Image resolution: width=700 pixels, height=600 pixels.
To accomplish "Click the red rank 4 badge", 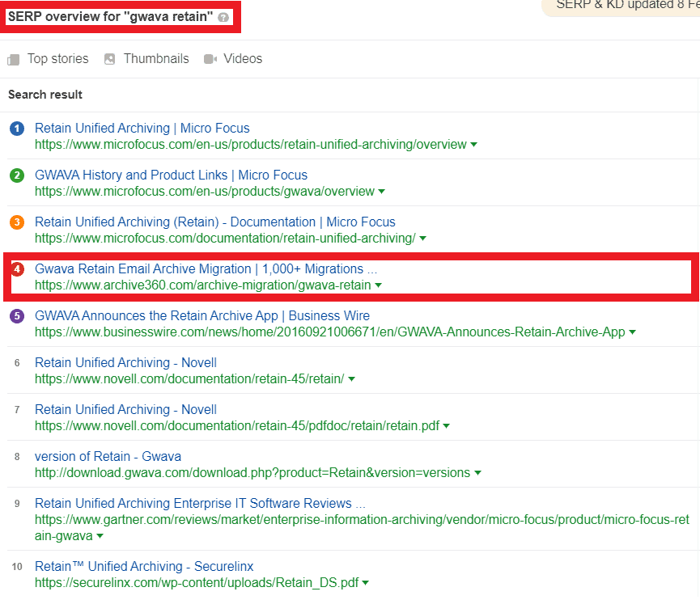I will [17, 269].
